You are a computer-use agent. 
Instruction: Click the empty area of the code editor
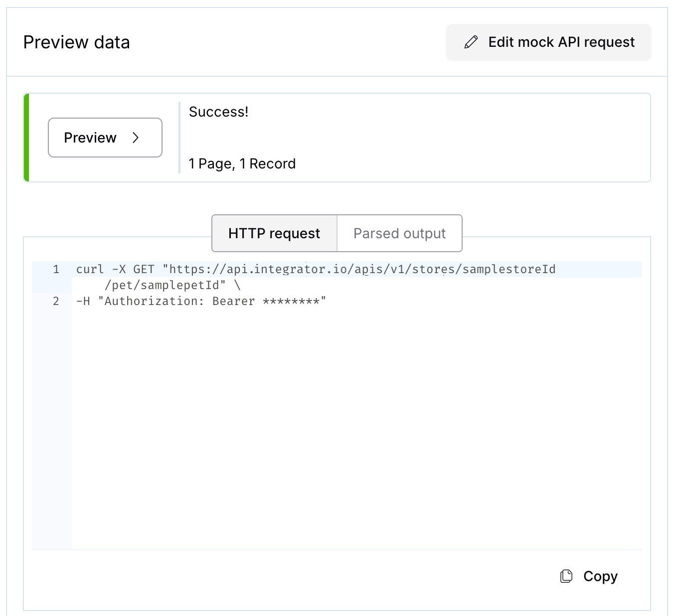pos(349,424)
